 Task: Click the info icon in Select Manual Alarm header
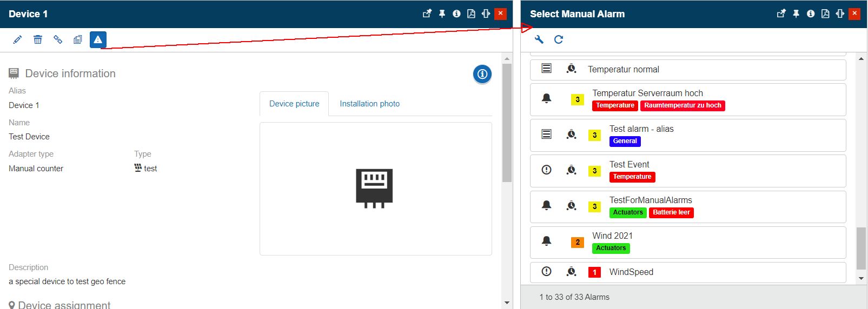[x=811, y=14]
